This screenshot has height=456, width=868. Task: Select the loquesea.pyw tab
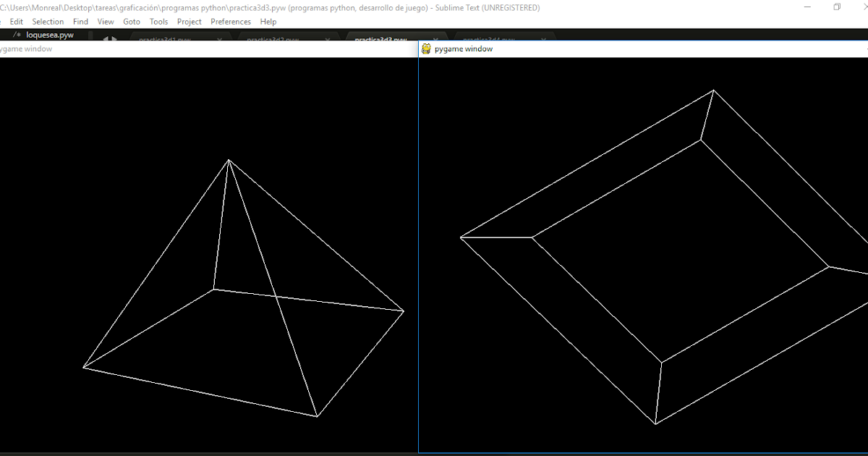48,34
